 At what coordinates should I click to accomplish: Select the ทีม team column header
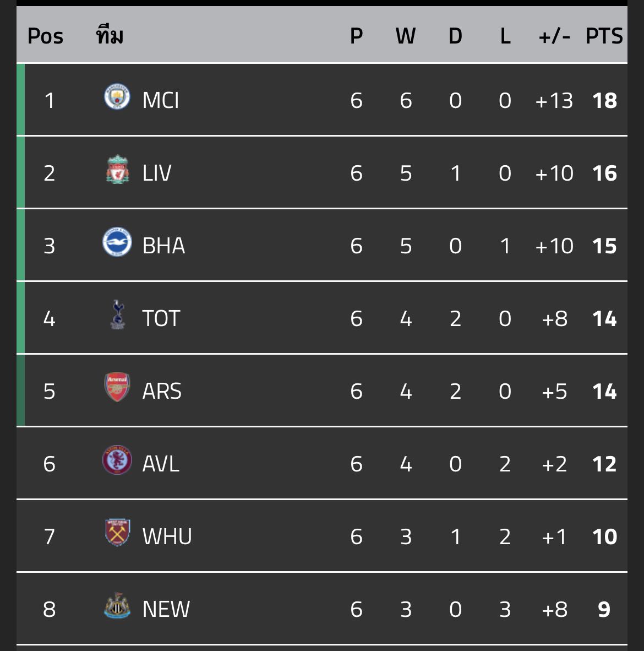click(x=110, y=34)
